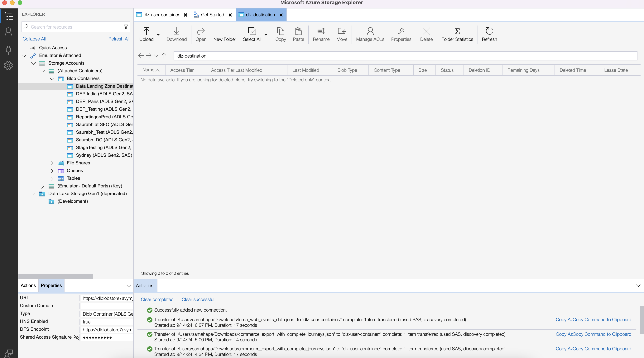This screenshot has width=644, height=358.
Task: Open the account management sidebar icon
Action: tap(8, 32)
